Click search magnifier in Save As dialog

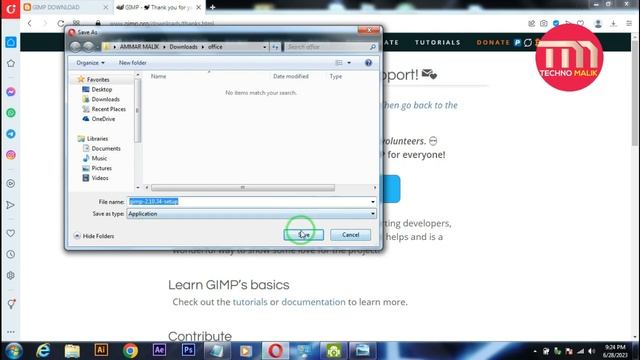[x=372, y=47]
